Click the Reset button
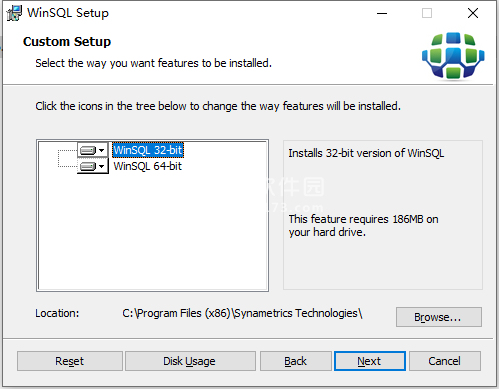The height and width of the screenshot is (389, 499). tap(70, 361)
